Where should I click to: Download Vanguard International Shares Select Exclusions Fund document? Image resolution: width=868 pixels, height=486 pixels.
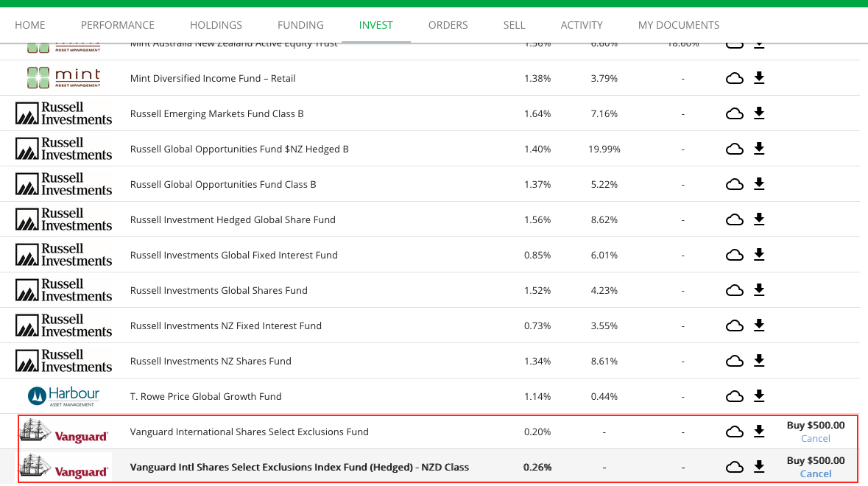[x=759, y=432]
